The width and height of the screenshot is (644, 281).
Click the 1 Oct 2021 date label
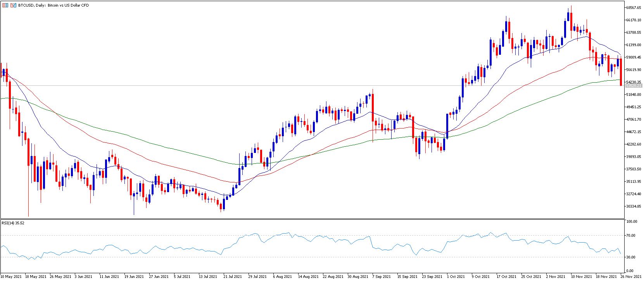coord(455,277)
